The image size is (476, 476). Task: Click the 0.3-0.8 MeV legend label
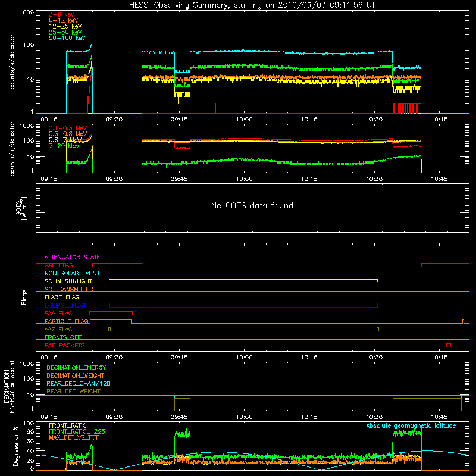pyautogui.click(x=68, y=134)
